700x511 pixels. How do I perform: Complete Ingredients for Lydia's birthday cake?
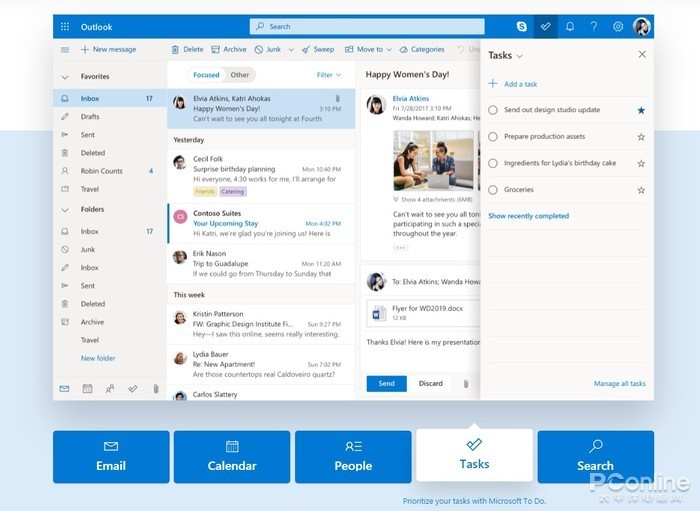pos(493,163)
